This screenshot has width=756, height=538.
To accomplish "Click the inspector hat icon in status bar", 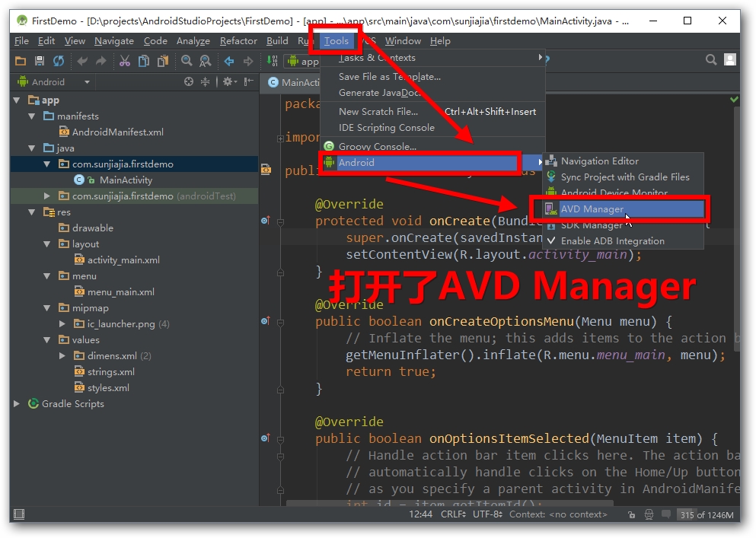I will tap(649, 514).
